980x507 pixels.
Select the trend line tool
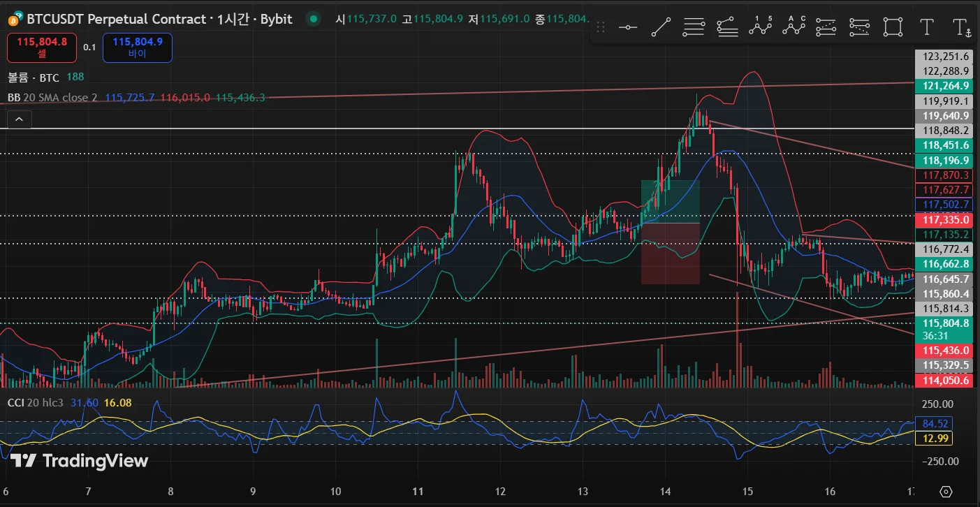click(661, 28)
